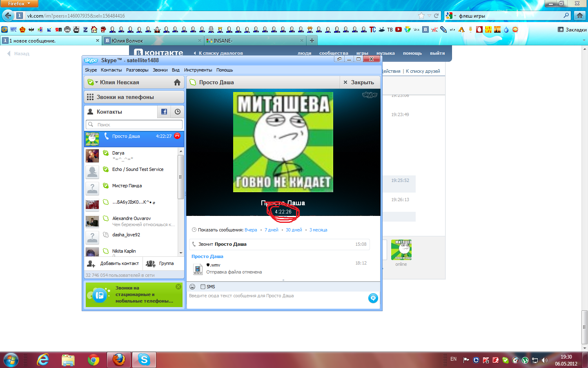
Task: Send the message with blue send button
Action: click(x=373, y=298)
